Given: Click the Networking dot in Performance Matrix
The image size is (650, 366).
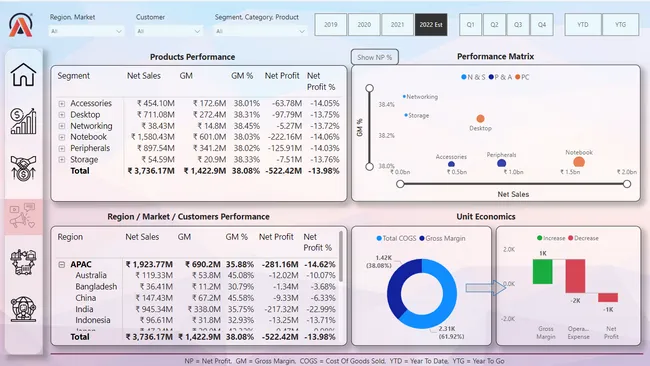Looking at the screenshot, I should [x=404, y=97].
